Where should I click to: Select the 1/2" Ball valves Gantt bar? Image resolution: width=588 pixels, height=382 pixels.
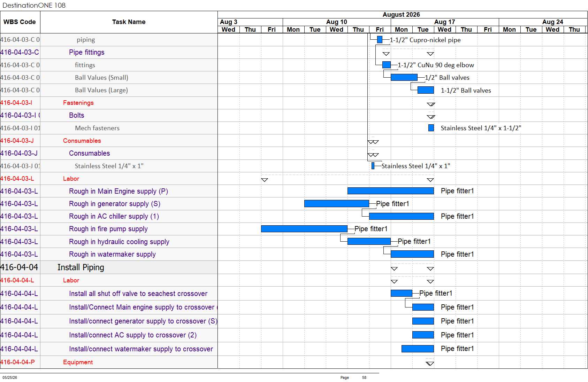coord(404,77)
